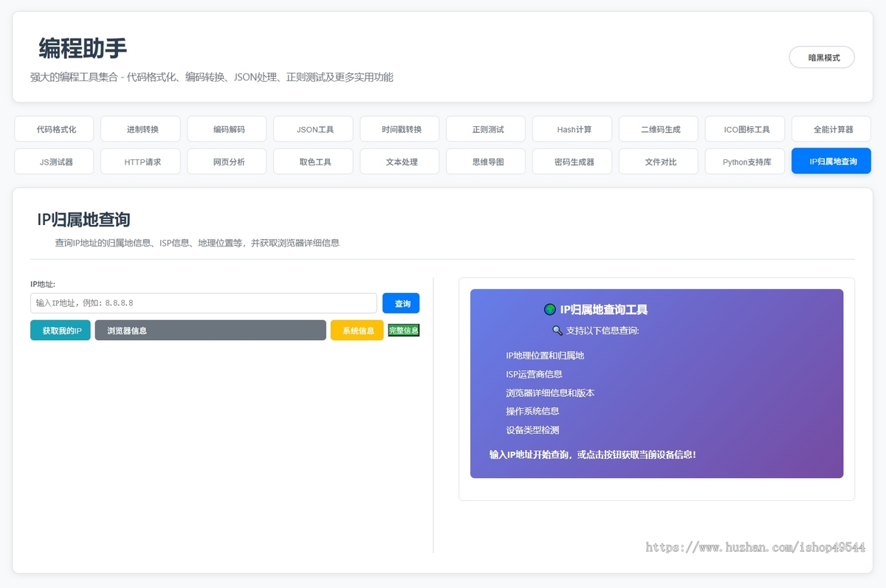
Task: Click the 查询IP地址的归属地信息 description line
Action: (x=197, y=243)
